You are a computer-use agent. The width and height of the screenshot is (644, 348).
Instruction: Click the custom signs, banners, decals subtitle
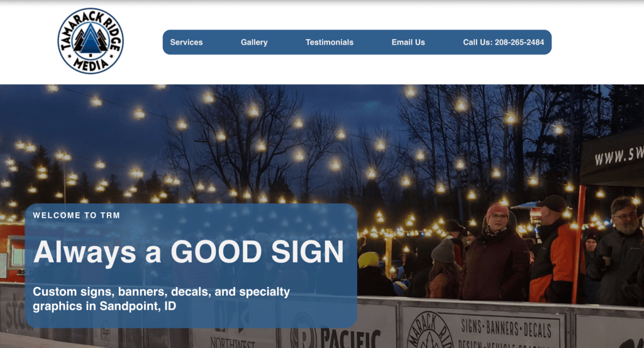pyautogui.click(x=162, y=299)
